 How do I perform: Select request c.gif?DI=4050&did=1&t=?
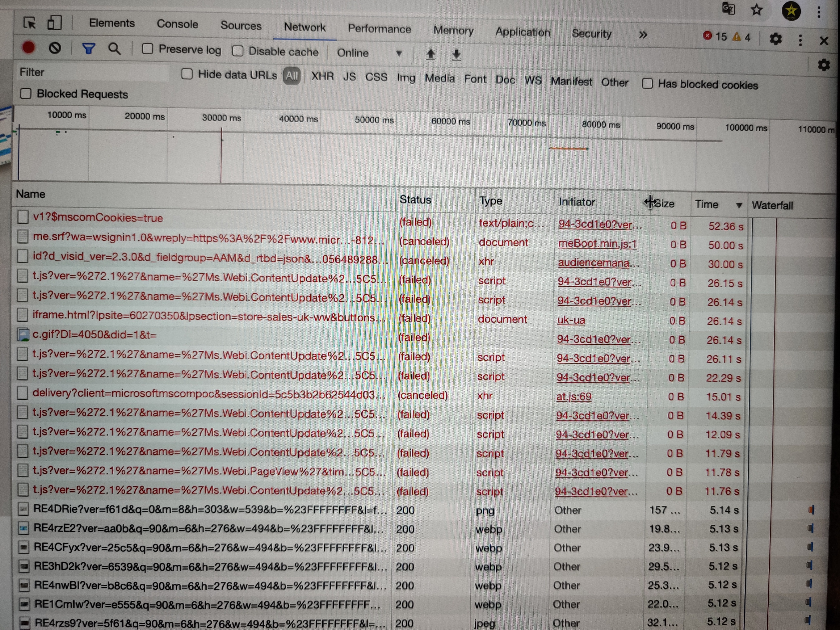[x=94, y=335]
